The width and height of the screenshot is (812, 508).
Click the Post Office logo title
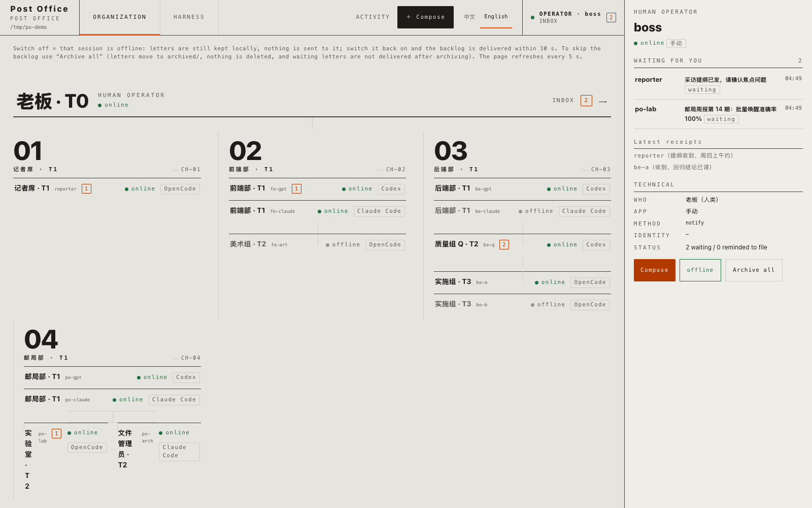tap(40, 9)
